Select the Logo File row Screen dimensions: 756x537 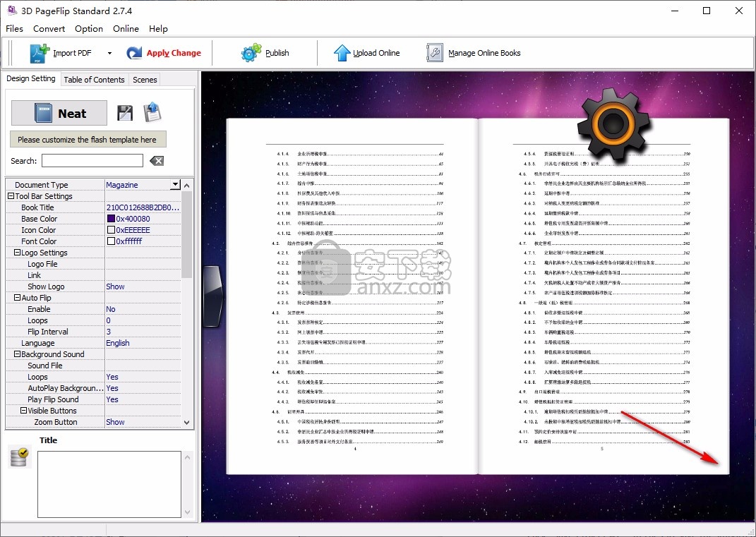pyautogui.click(x=94, y=264)
